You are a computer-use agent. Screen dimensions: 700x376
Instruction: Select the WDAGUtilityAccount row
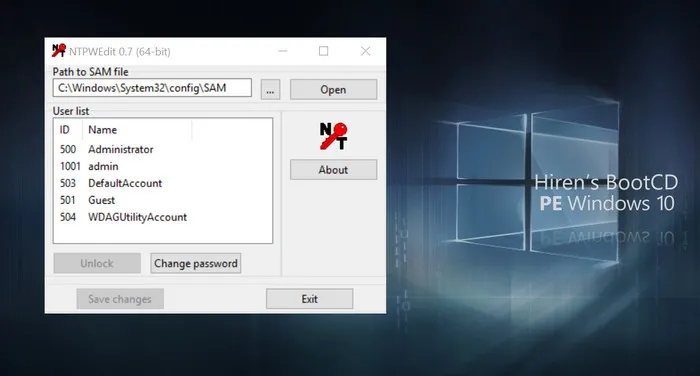click(163, 217)
